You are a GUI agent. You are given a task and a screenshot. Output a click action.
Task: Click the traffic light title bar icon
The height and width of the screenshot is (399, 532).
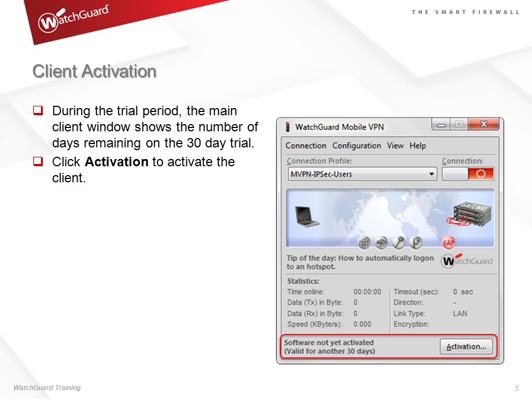[x=288, y=127]
